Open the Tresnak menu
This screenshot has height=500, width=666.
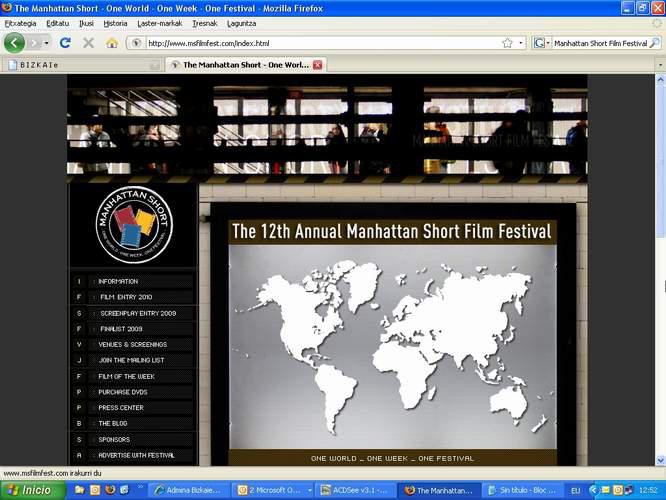[x=205, y=23]
